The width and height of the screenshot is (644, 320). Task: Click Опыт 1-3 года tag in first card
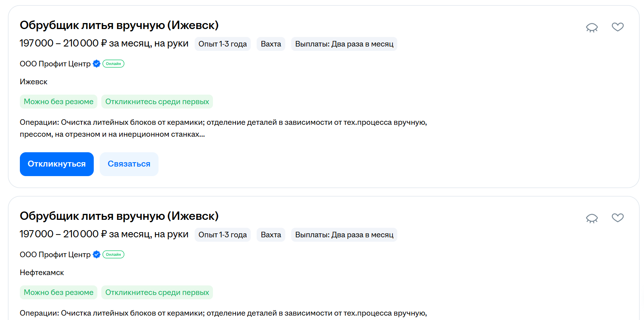tap(223, 44)
